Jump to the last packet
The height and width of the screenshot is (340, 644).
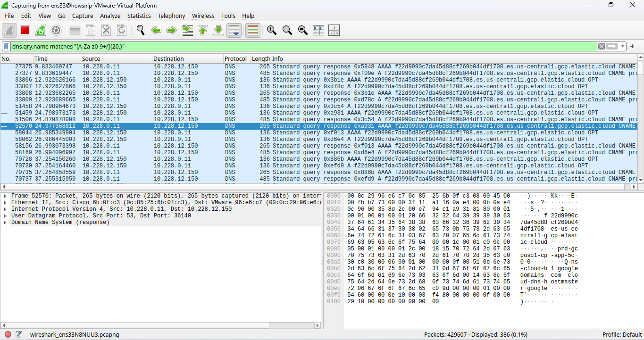coord(218,30)
